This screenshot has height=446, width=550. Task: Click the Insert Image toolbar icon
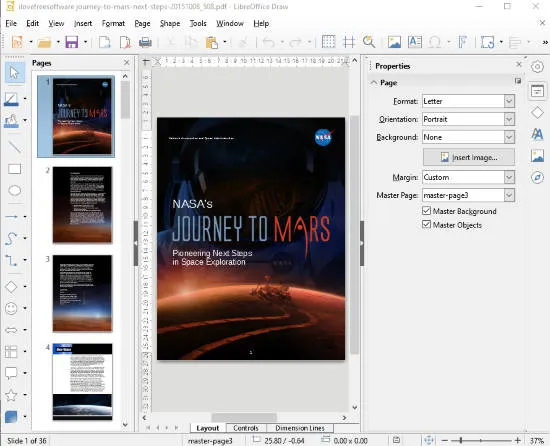coord(394,42)
